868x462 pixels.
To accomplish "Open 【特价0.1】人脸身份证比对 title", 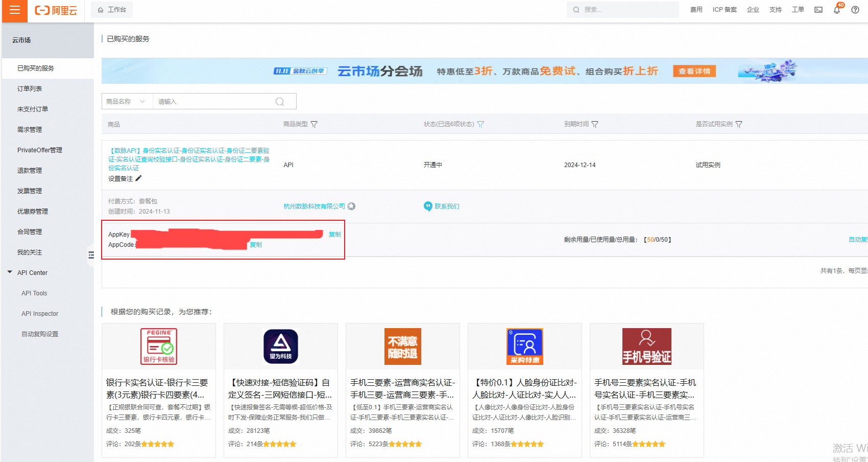I will (x=524, y=388).
